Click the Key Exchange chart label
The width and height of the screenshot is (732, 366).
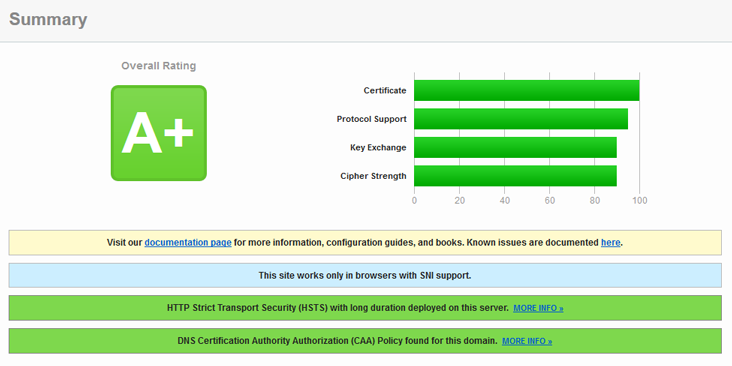[x=378, y=148]
